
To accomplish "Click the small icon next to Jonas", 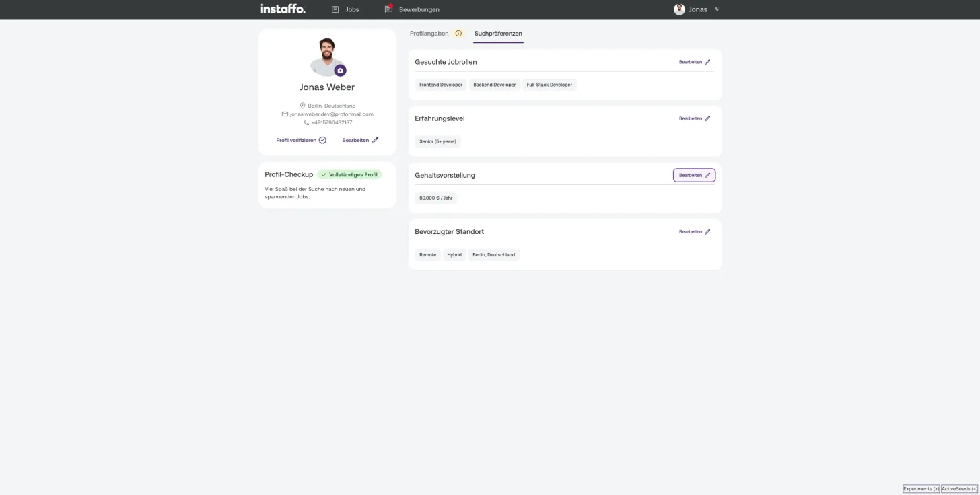I will 717,9.
